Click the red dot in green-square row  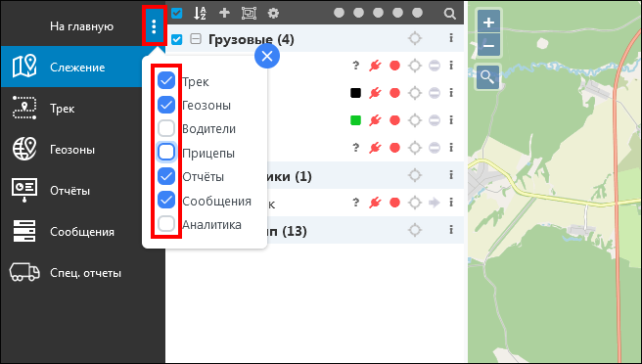tap(394, 120)
